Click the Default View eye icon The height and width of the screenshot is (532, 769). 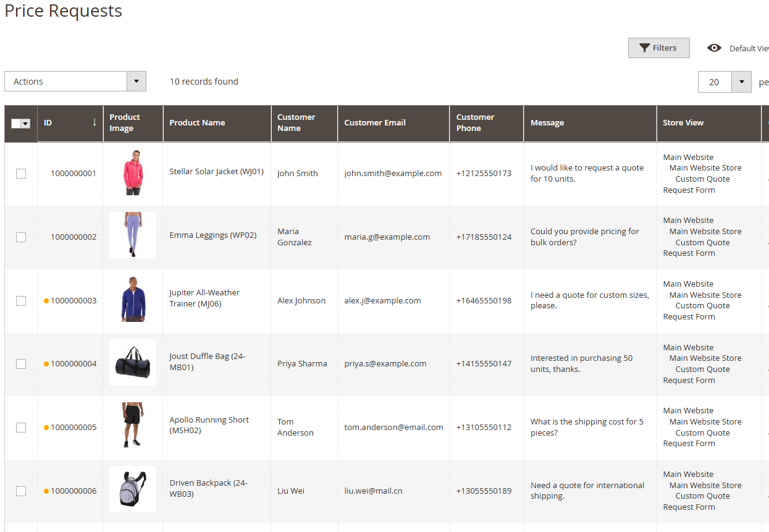[x=715, y=48]
